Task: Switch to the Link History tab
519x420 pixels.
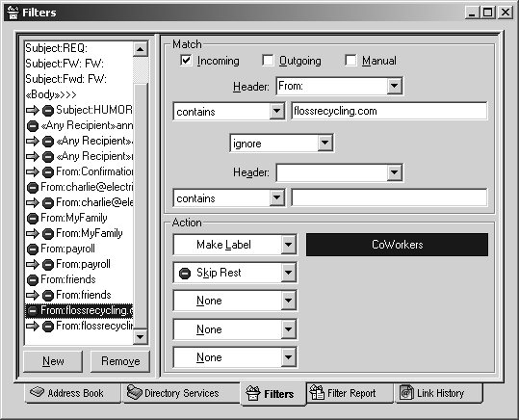Action: click(x=438, y=393)
